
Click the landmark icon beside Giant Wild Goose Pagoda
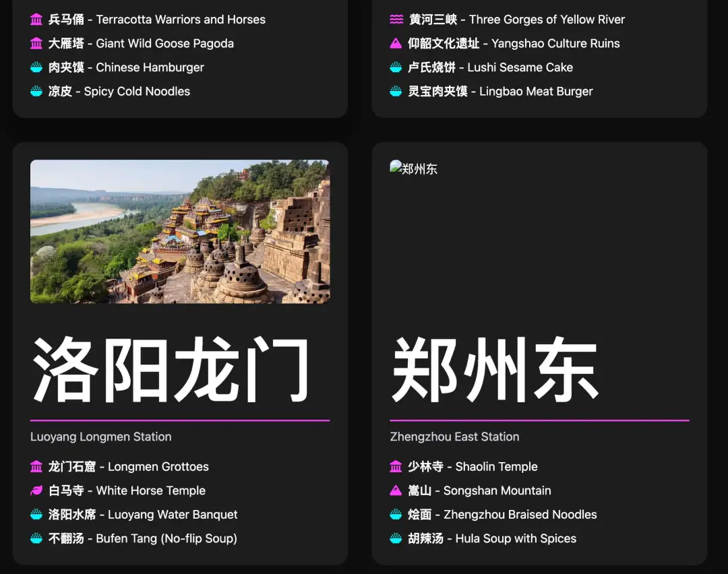click(x=36, y=44)
